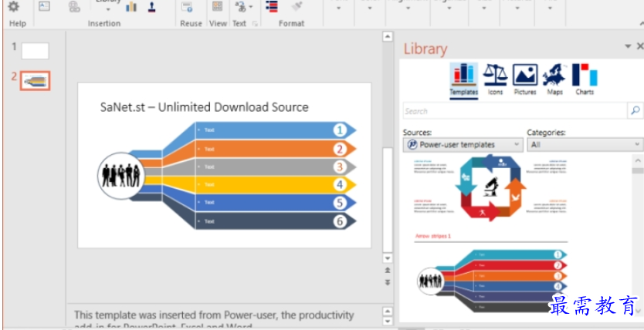Image resolution: width=644 pixels, height=330 pixels.
Task: Go to previous slide double-arrow button
Action: 388,270
